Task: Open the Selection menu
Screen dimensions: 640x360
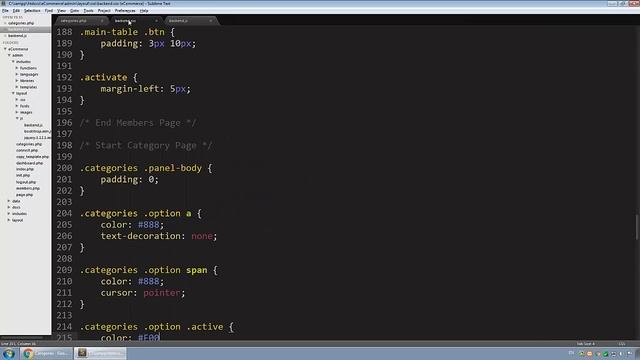Action: [x=32, y=11]
